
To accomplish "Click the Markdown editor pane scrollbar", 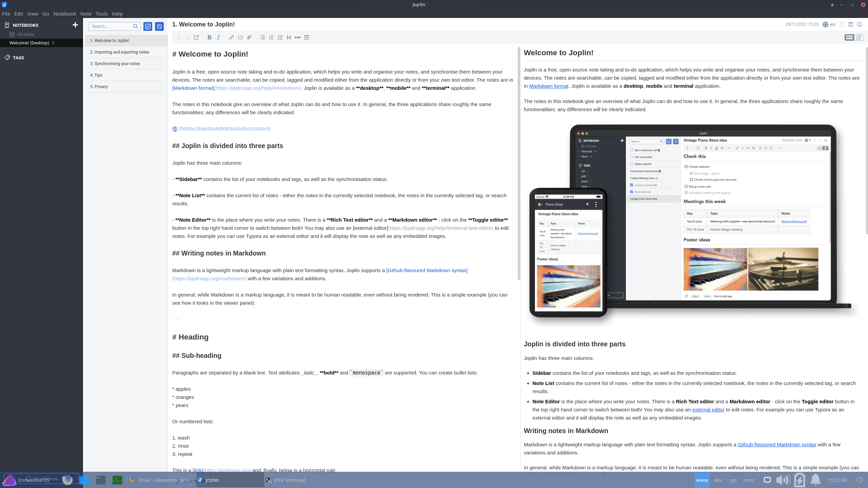I will (519, 163).
